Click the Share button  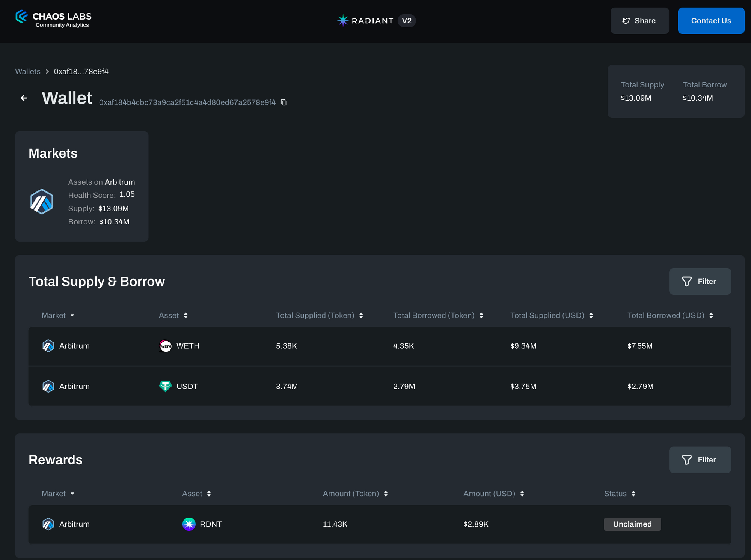pos(639,21)
